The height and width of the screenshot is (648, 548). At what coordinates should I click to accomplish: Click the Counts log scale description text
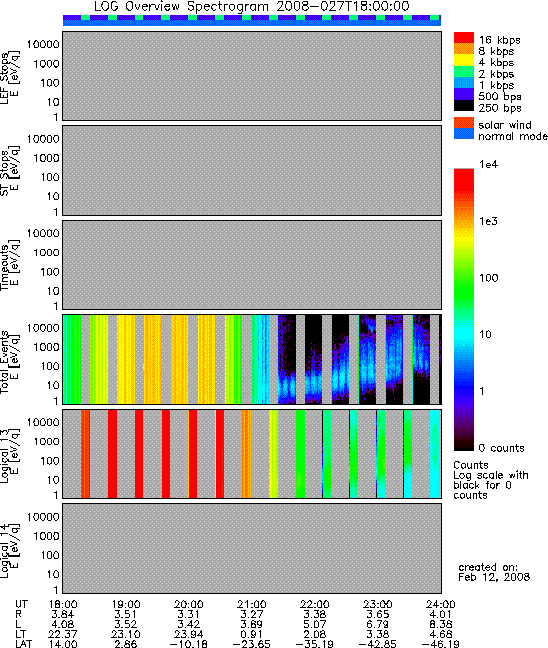pyautogui.click(x=491, y=480)
